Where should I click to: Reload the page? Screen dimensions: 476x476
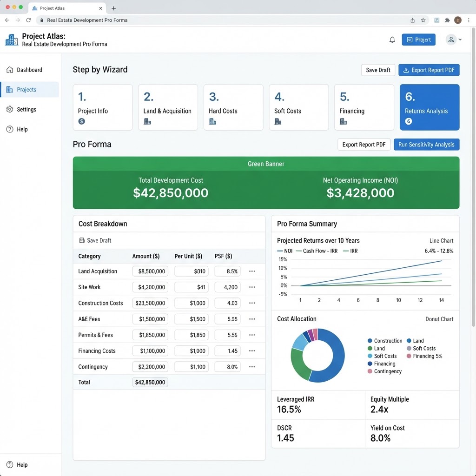[x=28, y=20]
